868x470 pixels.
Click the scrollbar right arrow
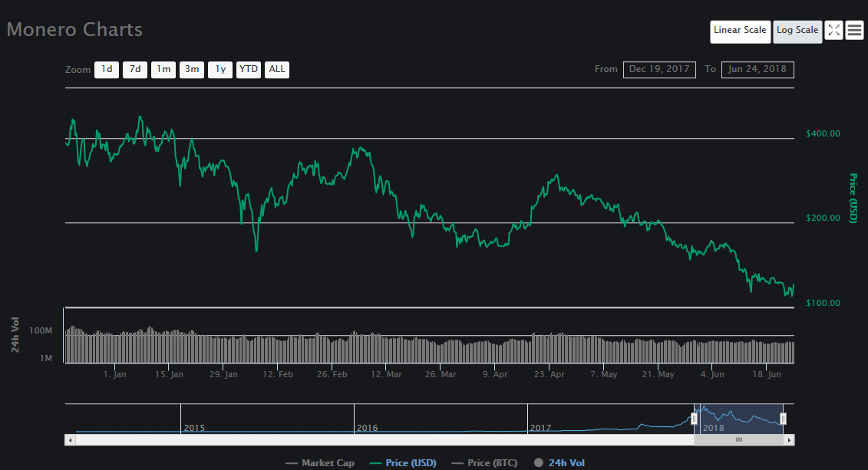coord(789,440)
